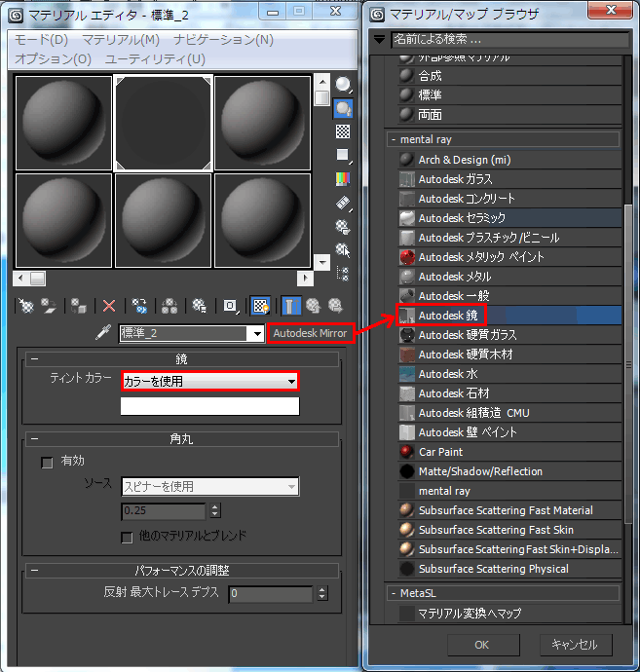The width and height of the screenshot is (640, 672).
Task: Click the white tint color swatch
Action: pos(210,406)
